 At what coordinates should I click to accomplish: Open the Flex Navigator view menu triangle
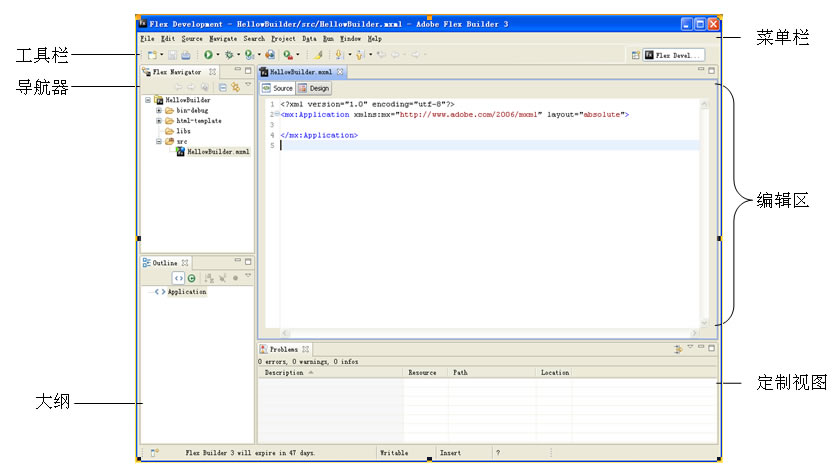coord(248,84)
